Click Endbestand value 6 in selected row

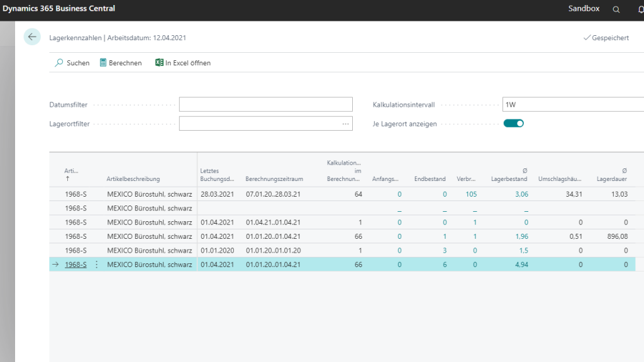pos(444,265)
